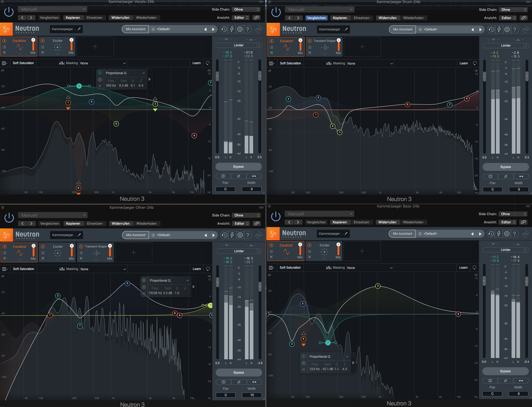This screenshot has height=407, width=532.
Task: Open history icon in Vocals Neutron window
Action: point(224,29)
